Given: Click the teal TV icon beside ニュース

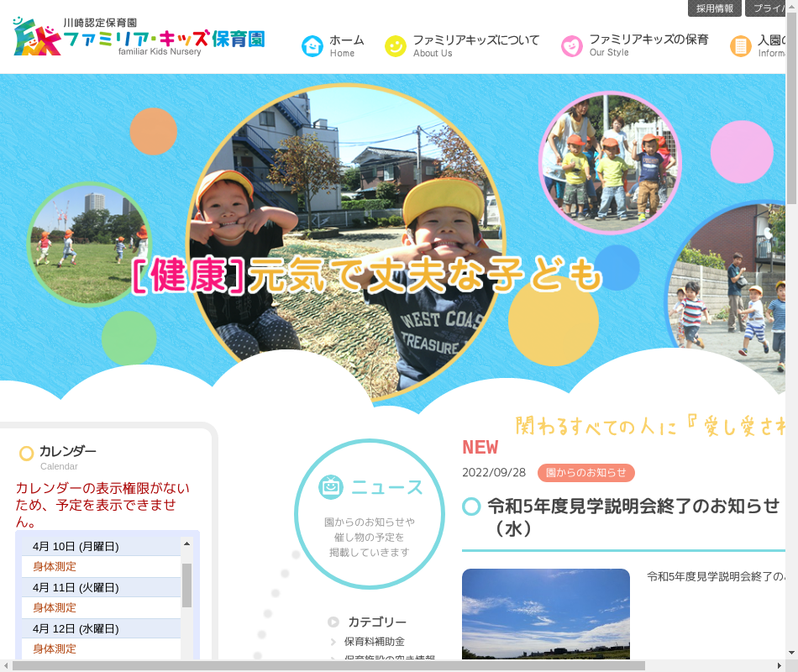Looking at the screenshot, I should pyautogui.click(x=331, y=486).
